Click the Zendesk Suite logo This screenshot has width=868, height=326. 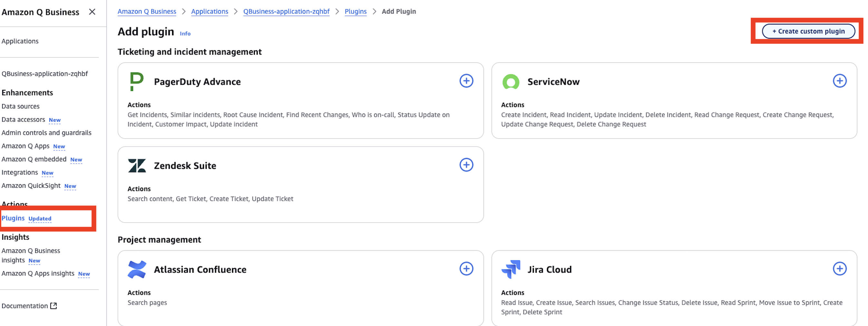pyautogui.click(x=137, y=166)
